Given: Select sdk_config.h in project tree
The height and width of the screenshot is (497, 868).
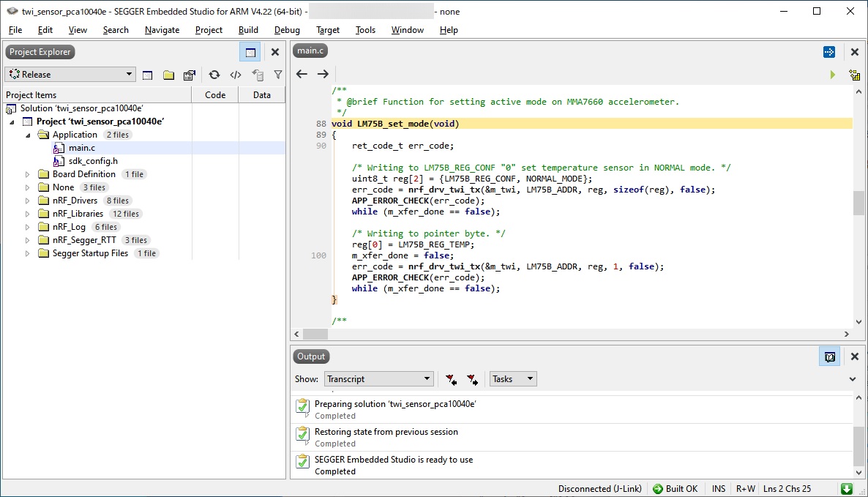Looking at the screenshot, I should [x=93, y=161].
